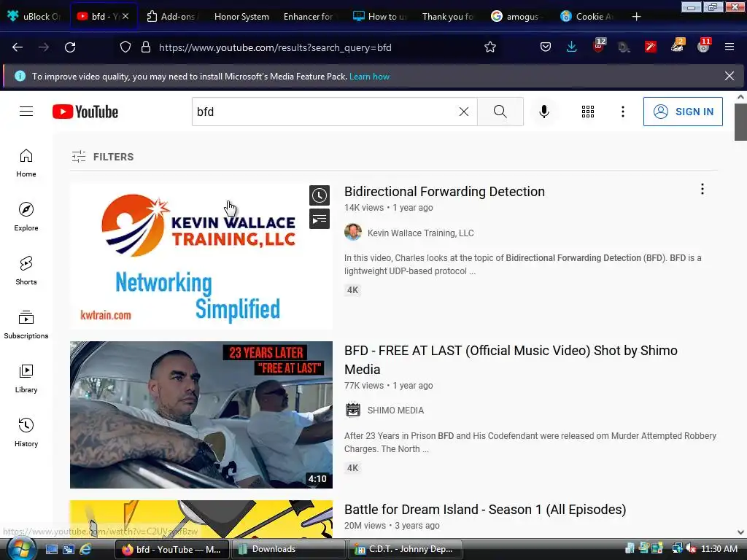This screenshot has width=747, height=560.
Task: Open the Downloads taskbar window
Action: pyautogui.click(x=288, y=549)
